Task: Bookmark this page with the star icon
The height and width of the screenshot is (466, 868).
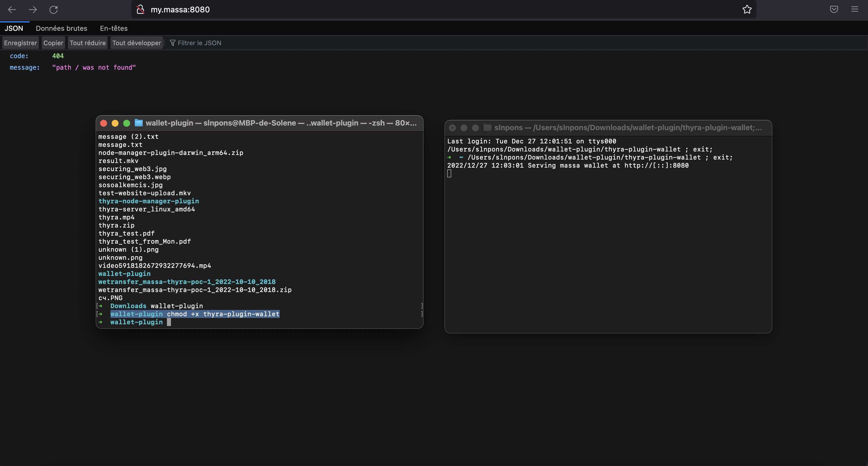Action: click(x=747, y=10)
